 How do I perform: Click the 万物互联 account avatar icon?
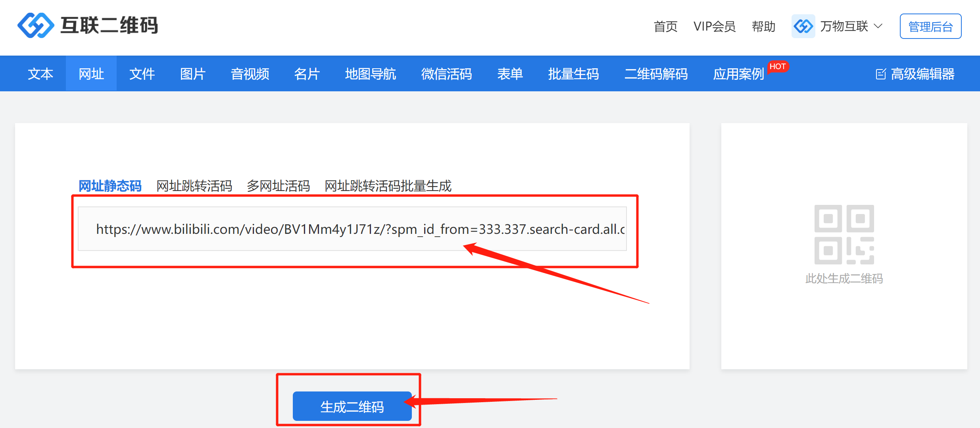pos(803,26)
